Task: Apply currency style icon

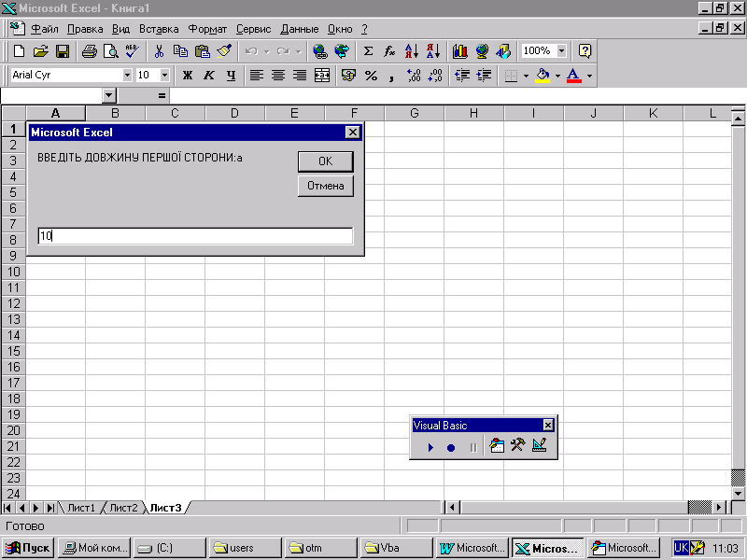Action: [349, 76]
